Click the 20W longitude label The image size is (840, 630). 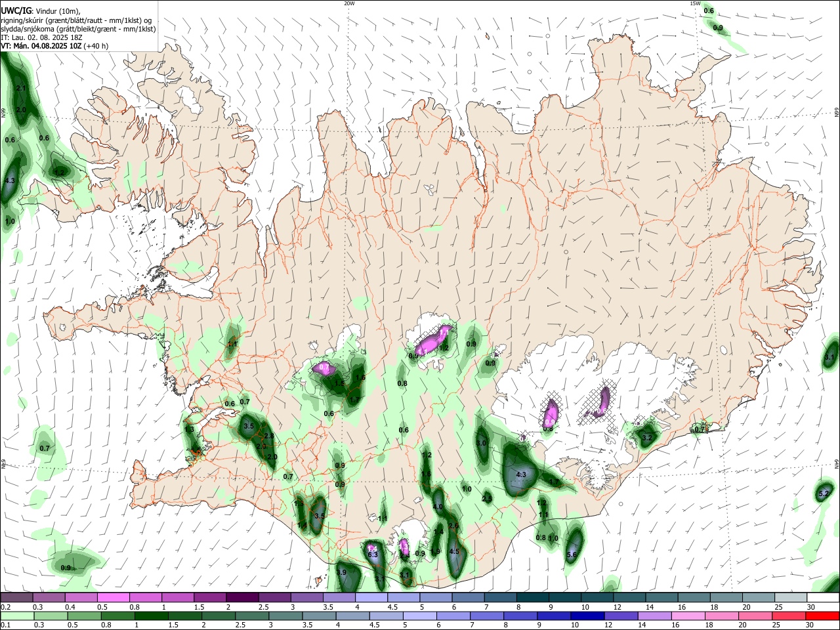click(x=349, y=3)
